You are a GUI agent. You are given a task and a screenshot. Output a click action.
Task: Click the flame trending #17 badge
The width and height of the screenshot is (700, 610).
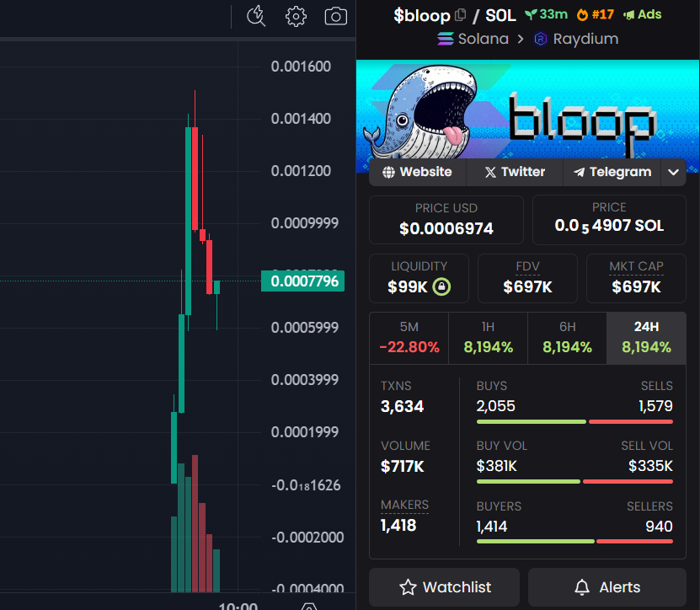595,14
